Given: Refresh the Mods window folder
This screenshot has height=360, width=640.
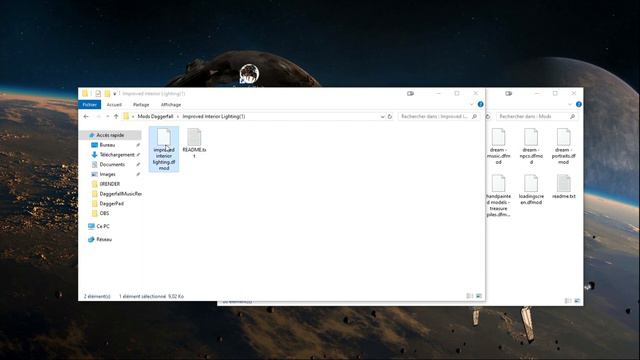Looking at the screenshot, I should pos(488,117).
